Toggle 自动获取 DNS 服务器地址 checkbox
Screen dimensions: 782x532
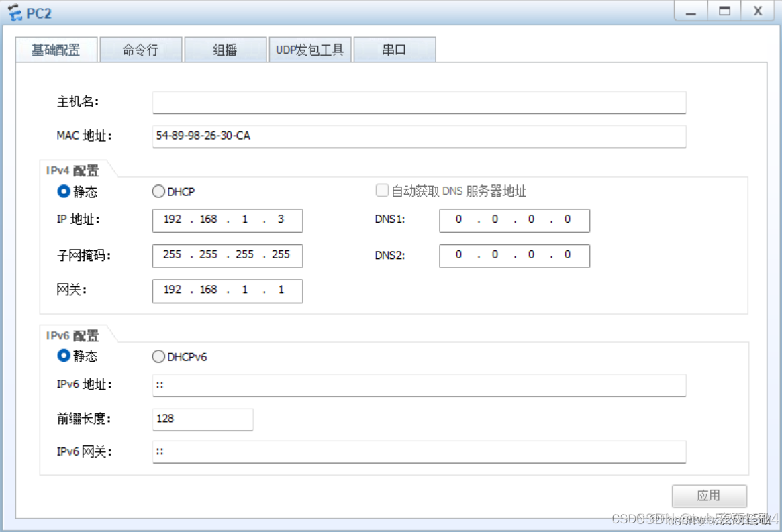[x=382, y=191]
